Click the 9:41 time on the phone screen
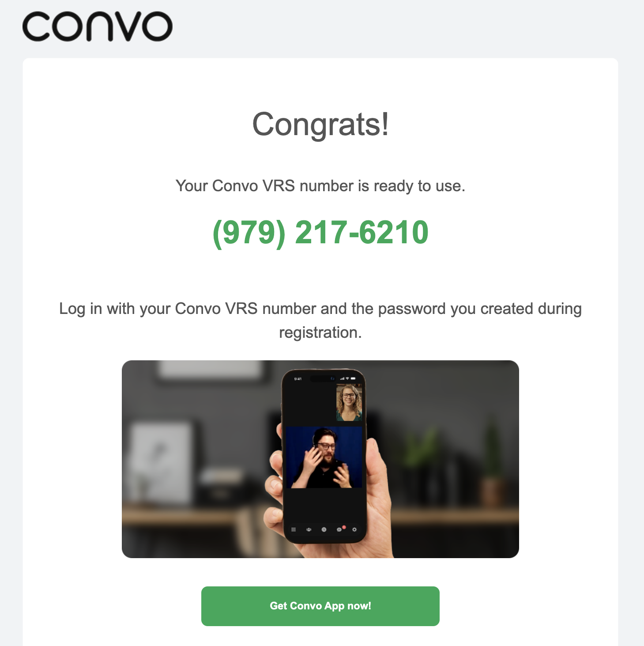Image resolution: width=644 pixels, height=646 pixels. pyautogui.click(x=298, y=379)
